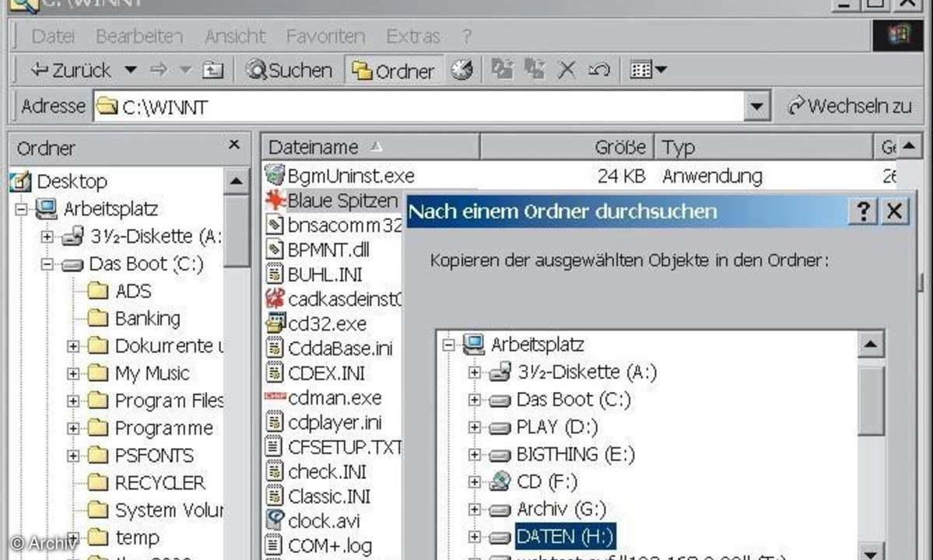The height and width of the screenshot is (560, 933).
Task: Collapse Das Boot (C:) in left tree
Action: coord(47,264)
